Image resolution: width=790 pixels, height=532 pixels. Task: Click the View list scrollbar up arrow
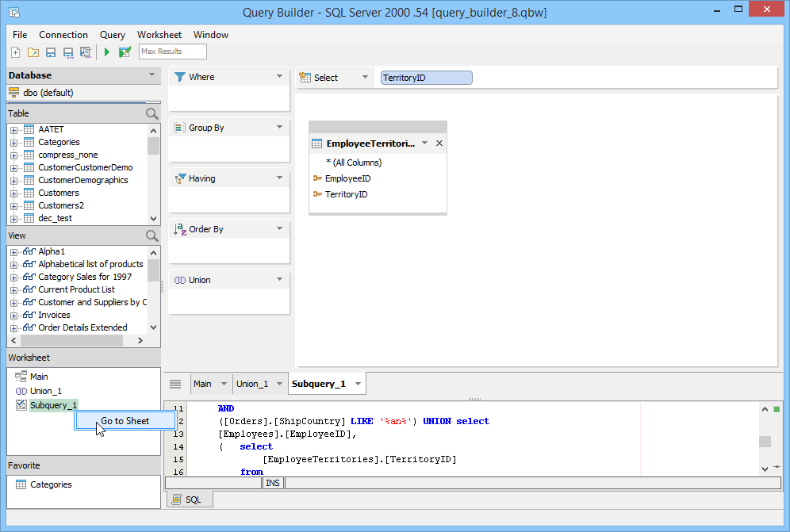[154, 252]
